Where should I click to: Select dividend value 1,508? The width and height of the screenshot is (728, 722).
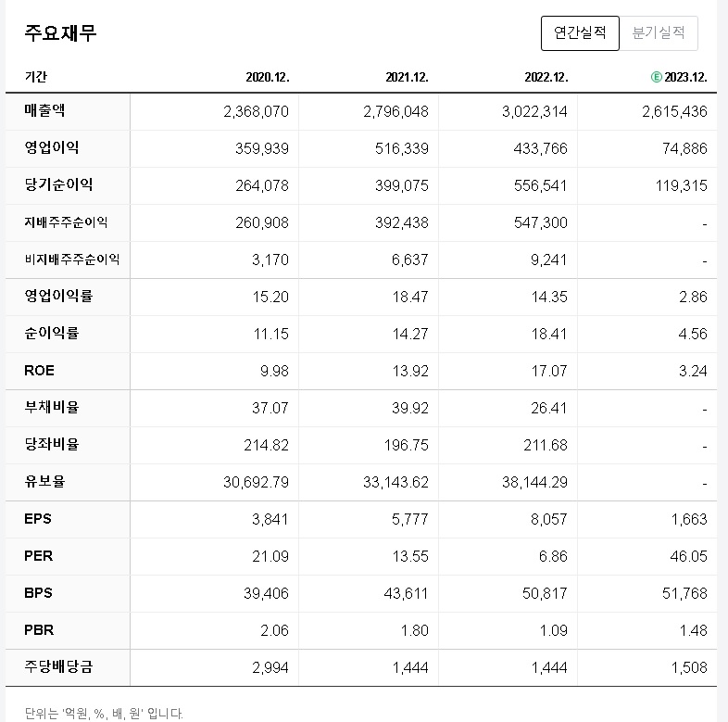pos(689,668)
